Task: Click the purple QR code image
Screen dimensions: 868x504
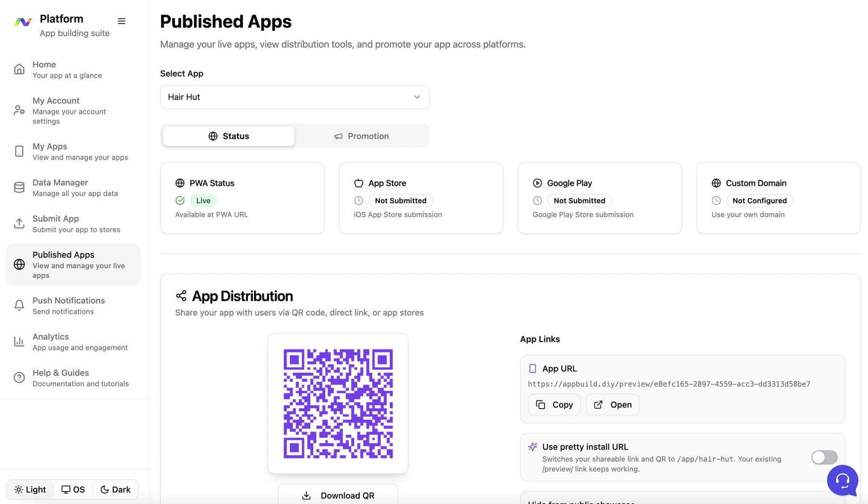Action: 338,404
